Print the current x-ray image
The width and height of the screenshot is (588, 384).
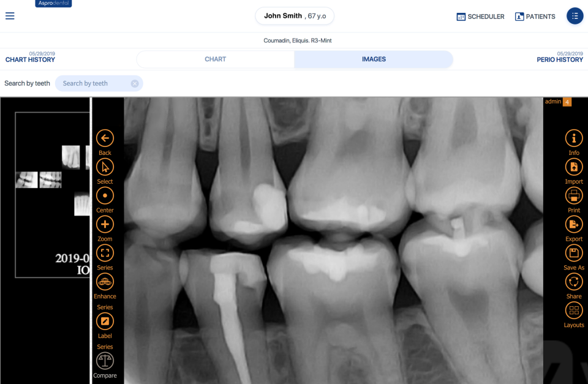(574, 195)
